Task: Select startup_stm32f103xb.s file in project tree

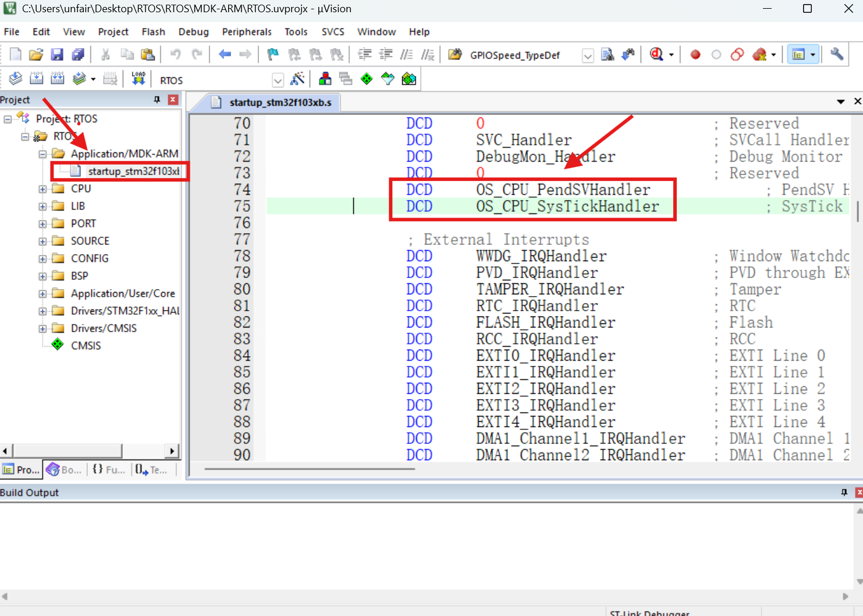Action: 133,171
